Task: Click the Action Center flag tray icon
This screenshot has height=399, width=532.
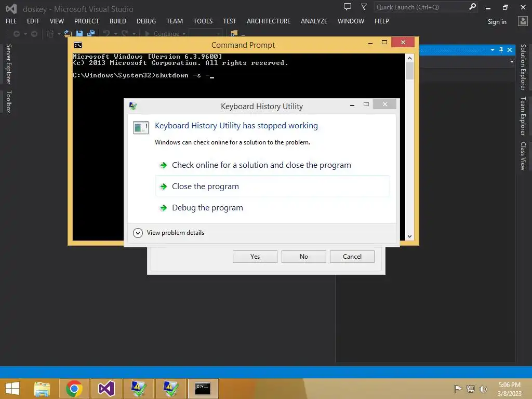Action: pyautogui.click(x=458, y=389)
